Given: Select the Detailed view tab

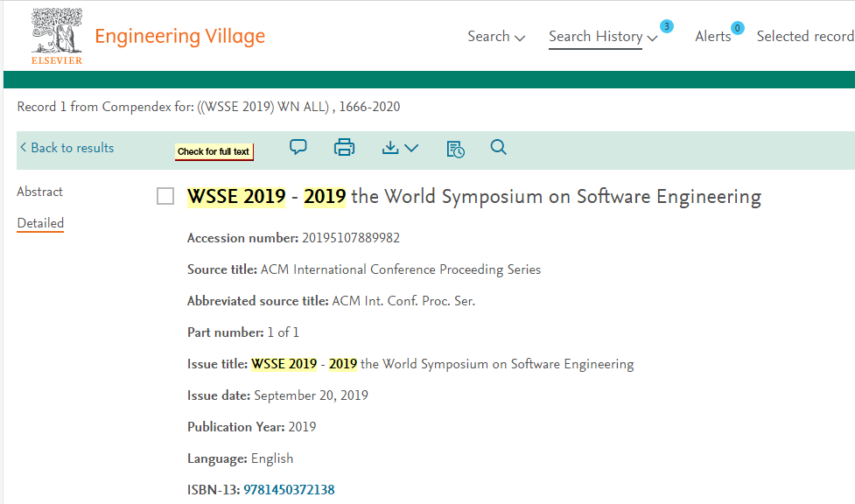Looking at the screenshot, I should click(x=40, y=223).
